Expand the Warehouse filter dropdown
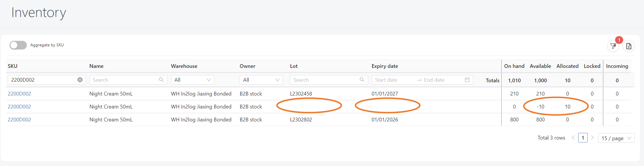The height and width of the screenshot is (166, 644). (x=192, y=80)
